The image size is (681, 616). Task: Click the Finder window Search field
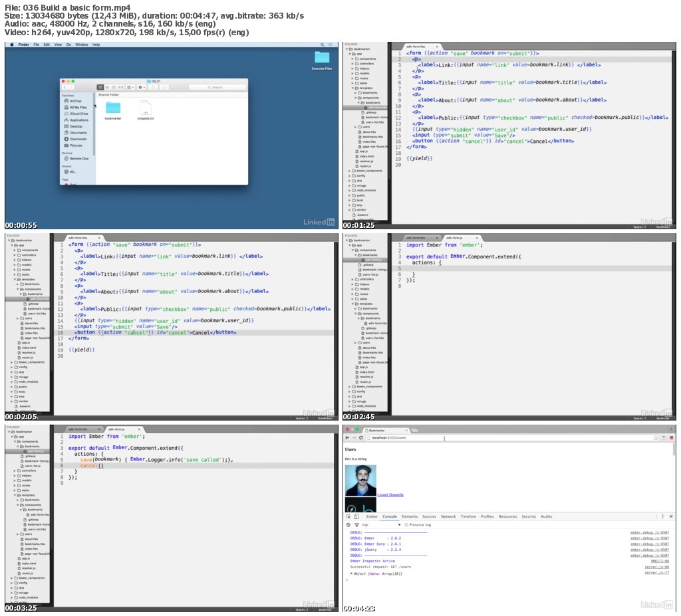coord(217,87)
